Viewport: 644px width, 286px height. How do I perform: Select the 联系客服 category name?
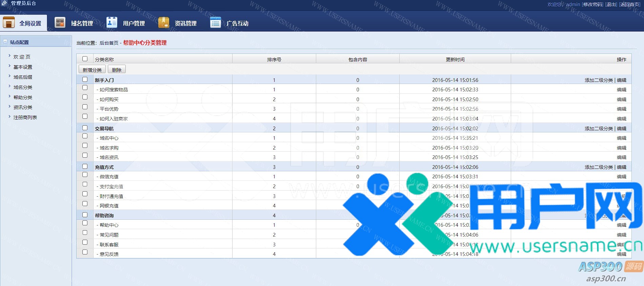109,245
